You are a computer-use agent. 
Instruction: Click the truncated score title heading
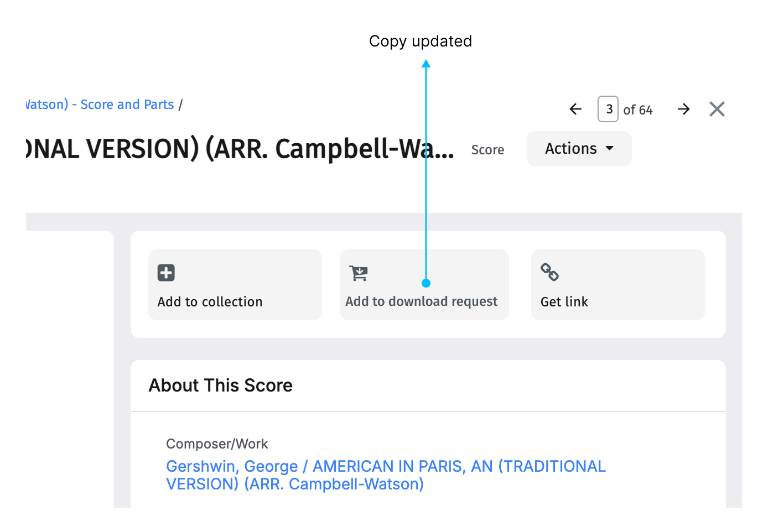pyautogui.click(x=240, y=149)
